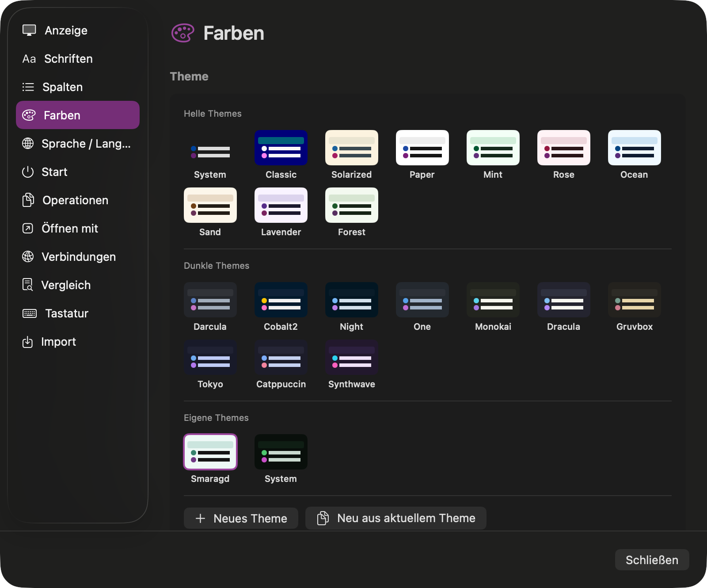
Task: Select the Schriften sidebar icon
Action: (68, 58)
